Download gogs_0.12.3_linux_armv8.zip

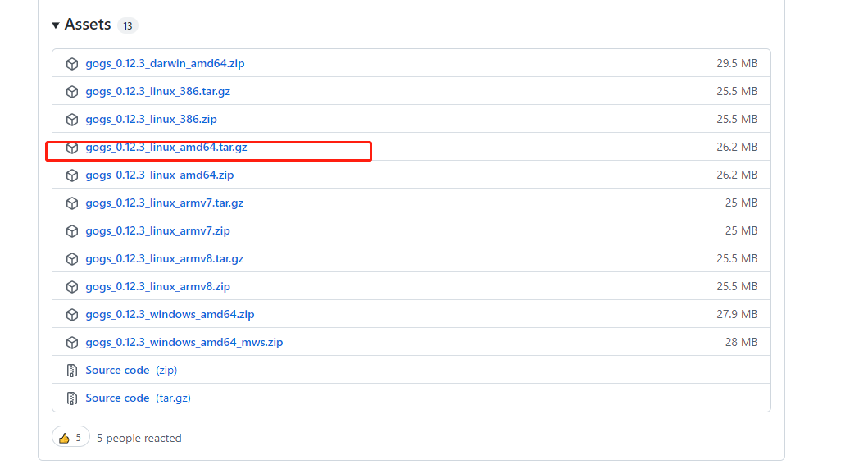[x=157, y=286]
